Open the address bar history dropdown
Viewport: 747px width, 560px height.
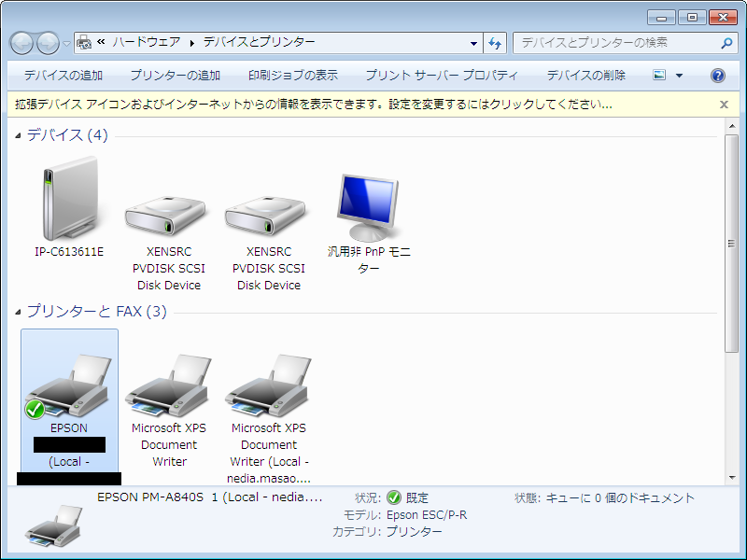pyautogui.click(x=473, y=43)
